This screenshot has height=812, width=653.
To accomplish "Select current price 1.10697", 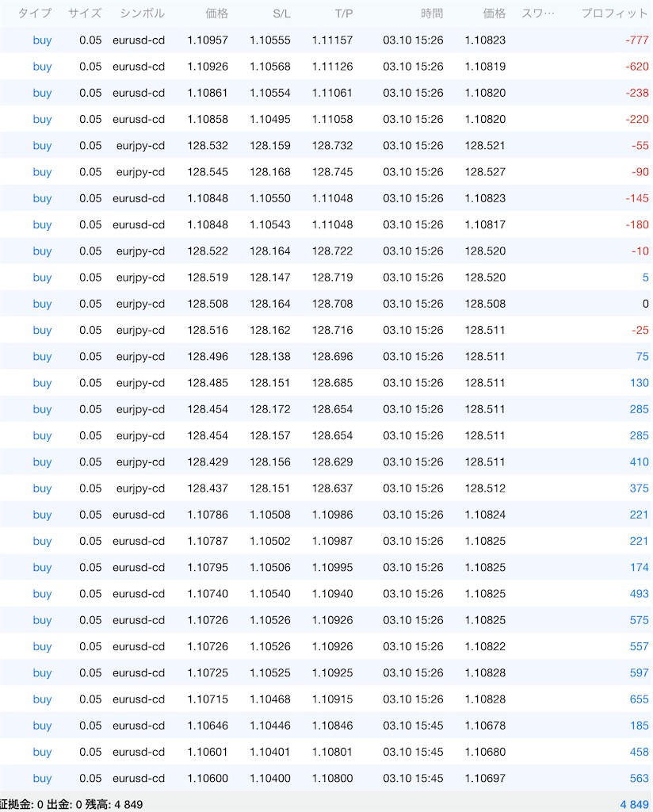I will [x=485, y=779].
